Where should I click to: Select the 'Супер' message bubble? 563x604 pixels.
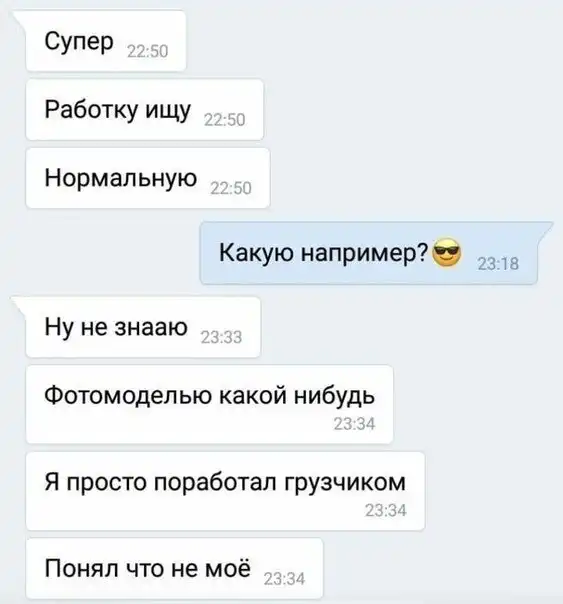coord(106,41)
